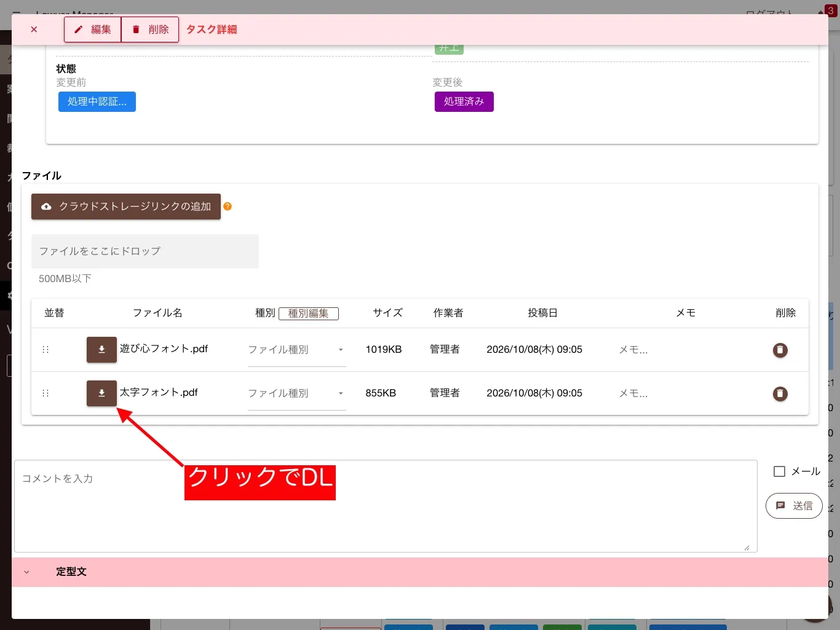Delete 太字フォント.pdf with trash icon
Viewport: 840px width, 630px height.
click(x=780, y=394)
